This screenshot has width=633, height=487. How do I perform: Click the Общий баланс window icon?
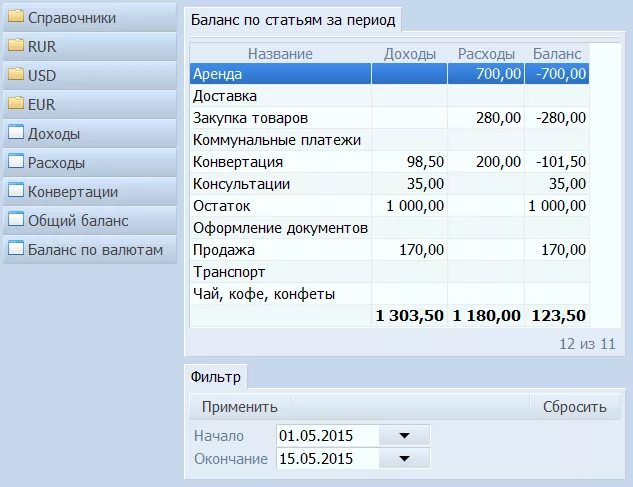[16, 219]
